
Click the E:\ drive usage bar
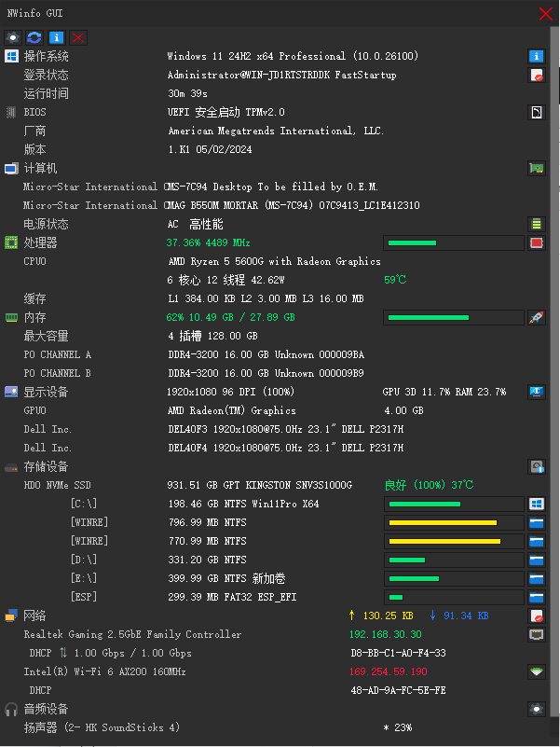pyautogui.click(x=454, y=578)
